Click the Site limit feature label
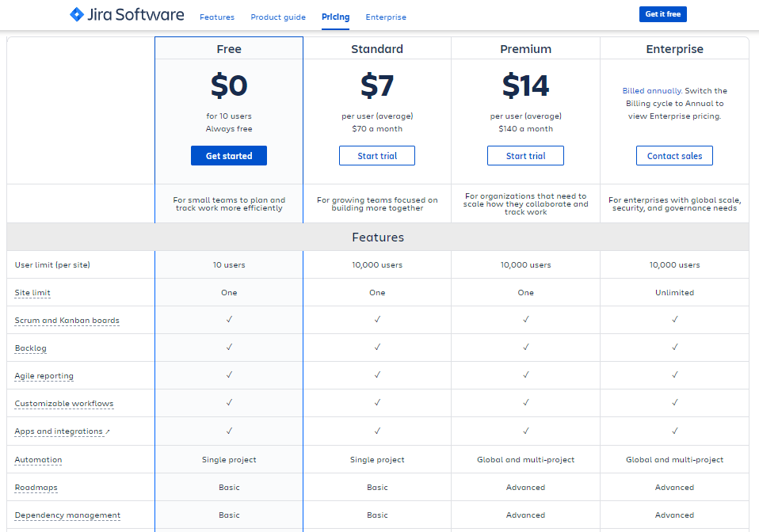 32,293
